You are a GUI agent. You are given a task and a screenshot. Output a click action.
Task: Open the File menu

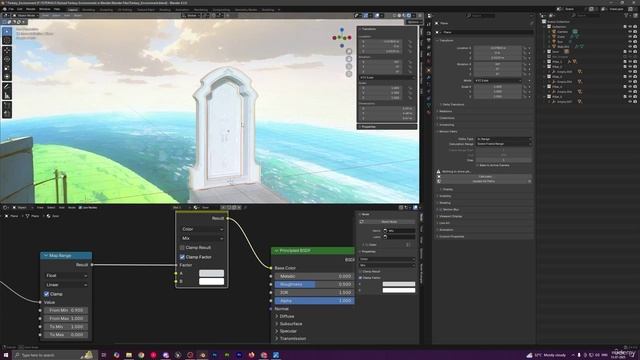[11, 9]
